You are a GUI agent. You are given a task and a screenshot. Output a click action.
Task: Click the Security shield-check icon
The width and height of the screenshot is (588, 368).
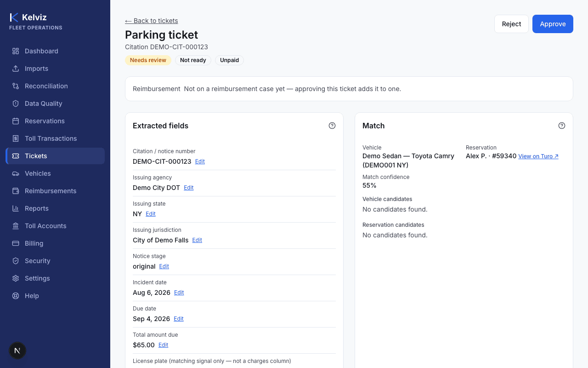(x=16, y=261)
